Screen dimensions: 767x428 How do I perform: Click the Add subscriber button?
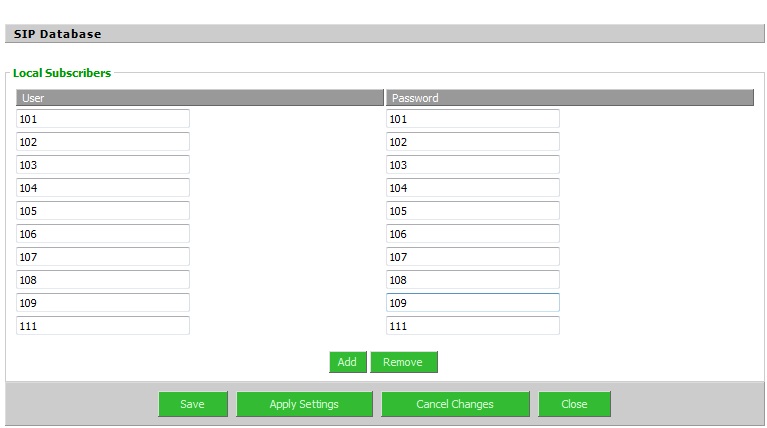click(347, 362)
